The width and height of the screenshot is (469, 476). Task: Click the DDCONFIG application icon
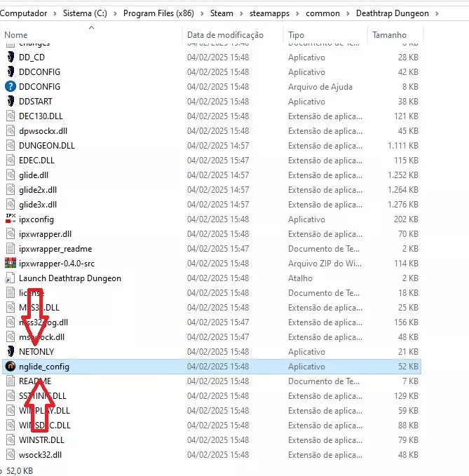pos(11,72)
